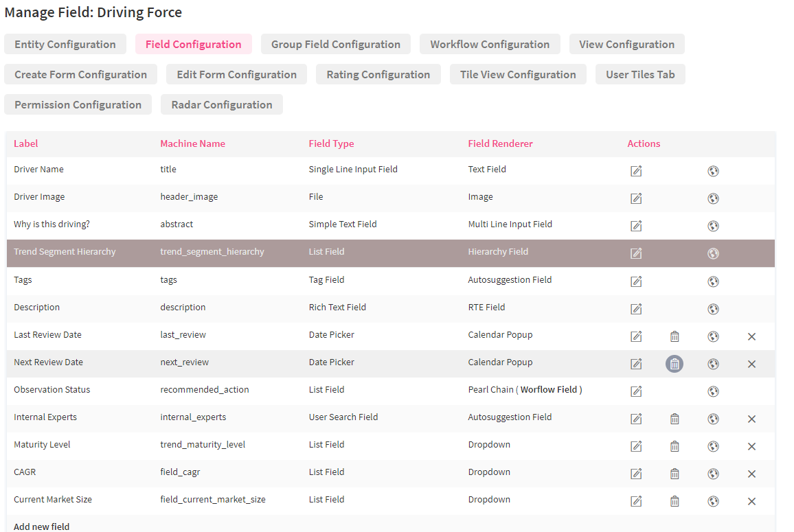794x532 pixels.
Task: Edit the Maturity Level field
Action: coord(636,446)
